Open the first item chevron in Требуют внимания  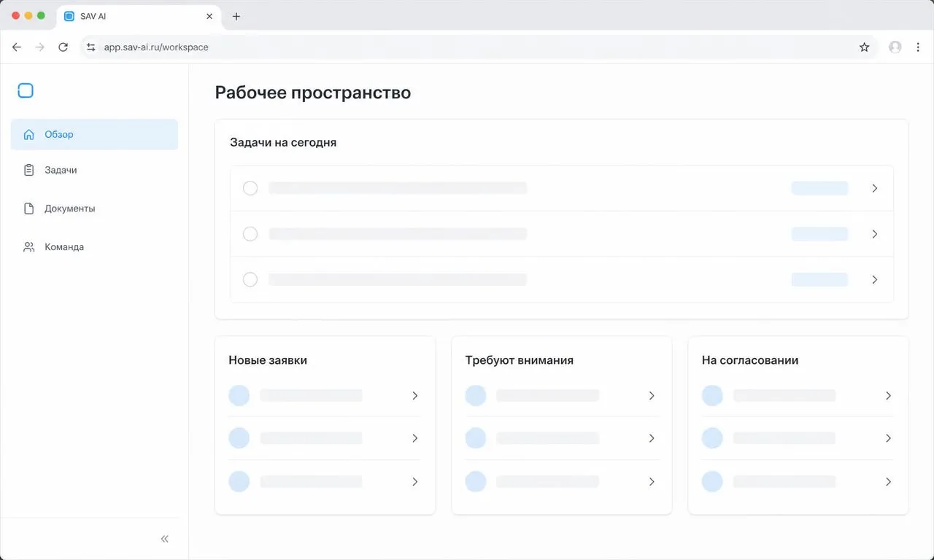pos(652,396)
